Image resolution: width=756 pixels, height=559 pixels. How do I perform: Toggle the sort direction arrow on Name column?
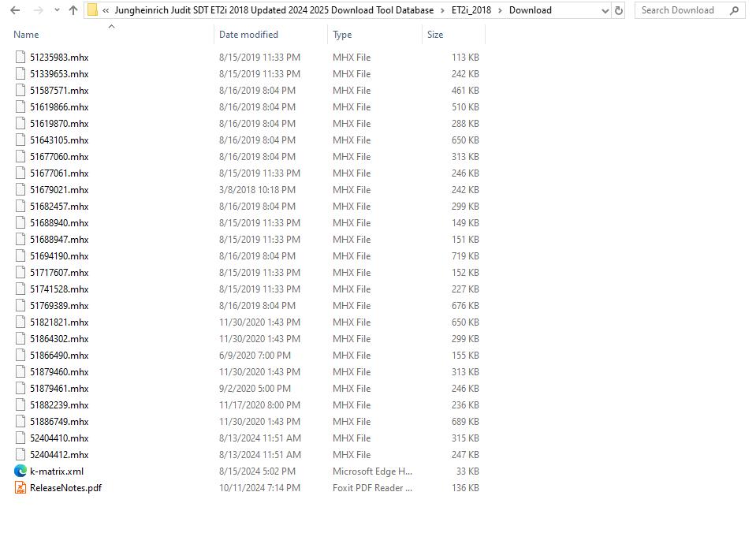coord(111,26)
